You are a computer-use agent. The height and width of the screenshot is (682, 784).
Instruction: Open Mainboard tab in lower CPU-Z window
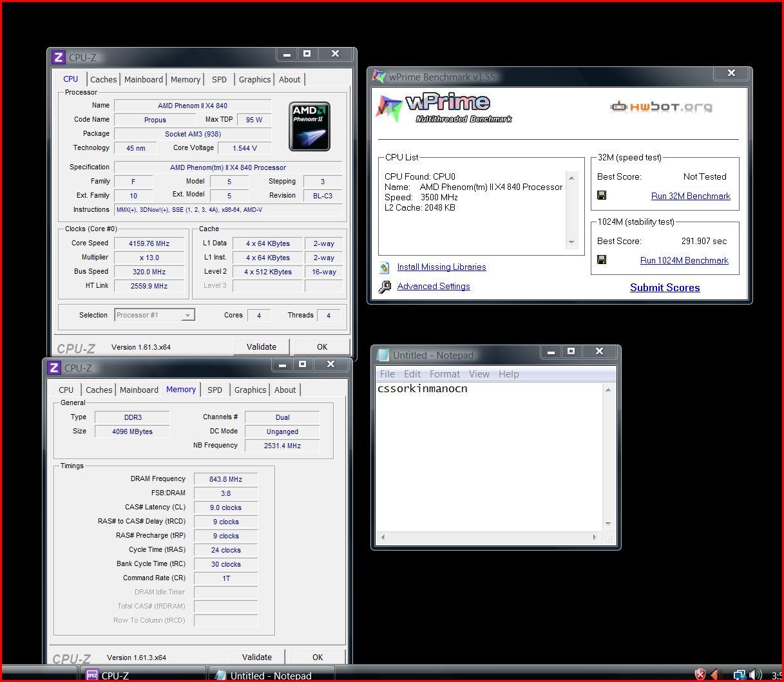tap(139, 390)
